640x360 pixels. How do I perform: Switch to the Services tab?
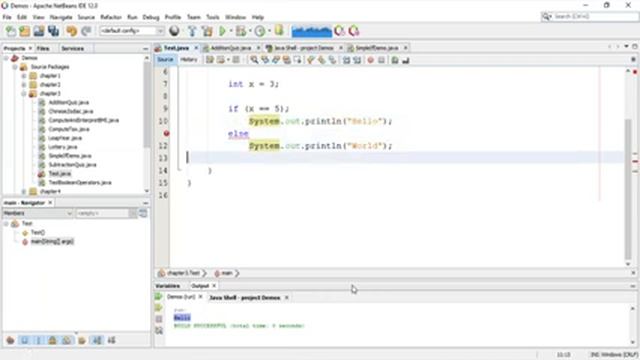72,49
